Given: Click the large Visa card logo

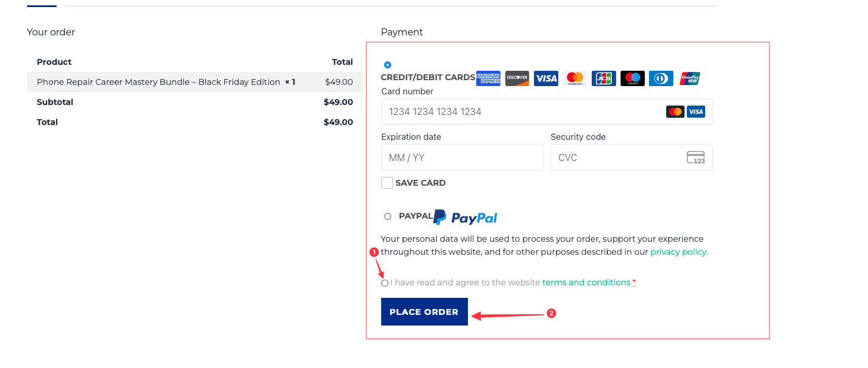Looking at the screenshot, I should (546, 78).
